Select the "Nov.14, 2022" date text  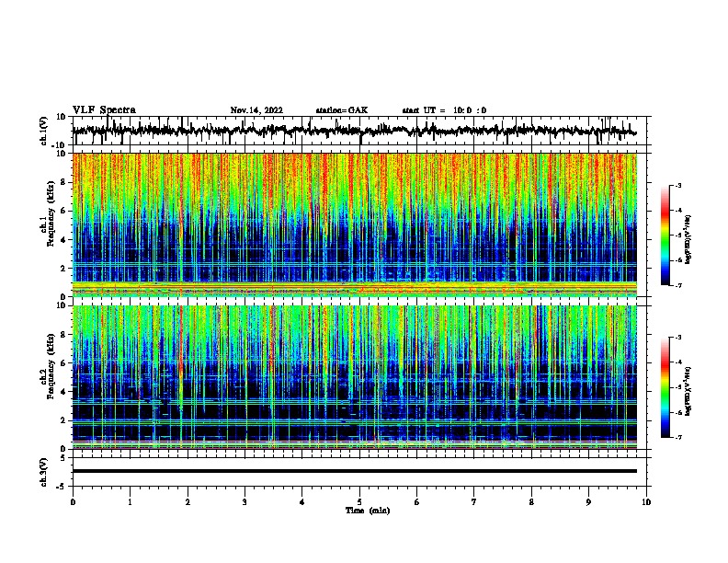tap(256, 110)
